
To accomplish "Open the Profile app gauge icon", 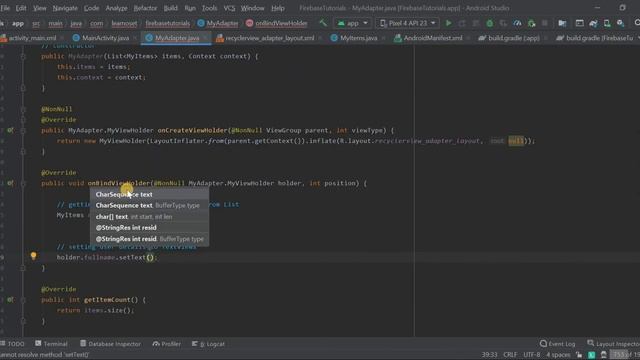I will pos(517,23).
